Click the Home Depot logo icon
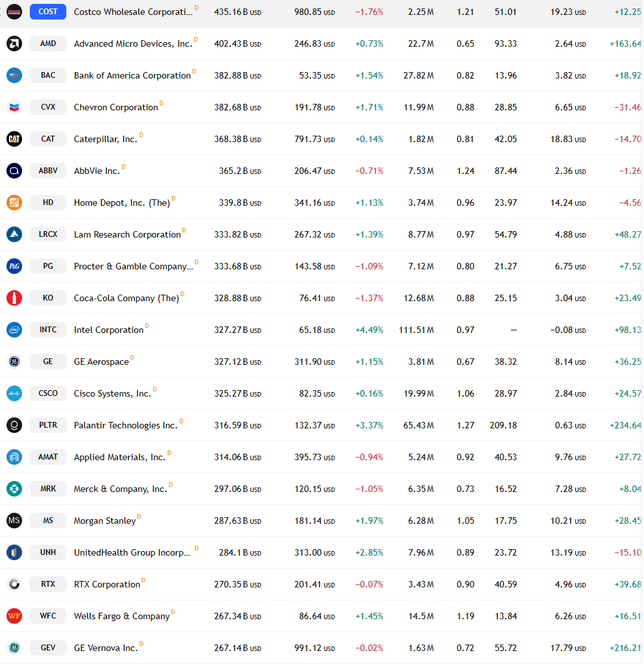Image resolution: width=644 pixels, height=664 pixels. coord(14,203)
